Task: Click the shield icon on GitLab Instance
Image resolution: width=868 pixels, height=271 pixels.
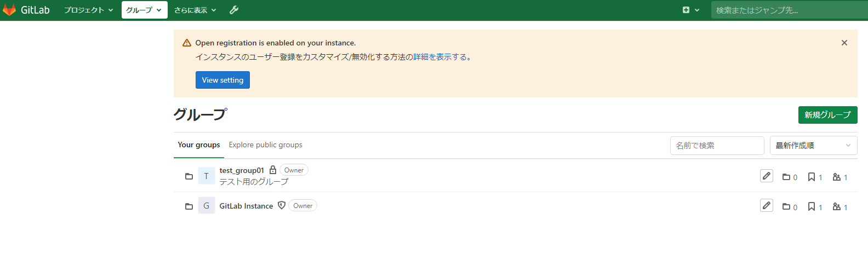Action: pyautogui.click(x=282, y=205)
